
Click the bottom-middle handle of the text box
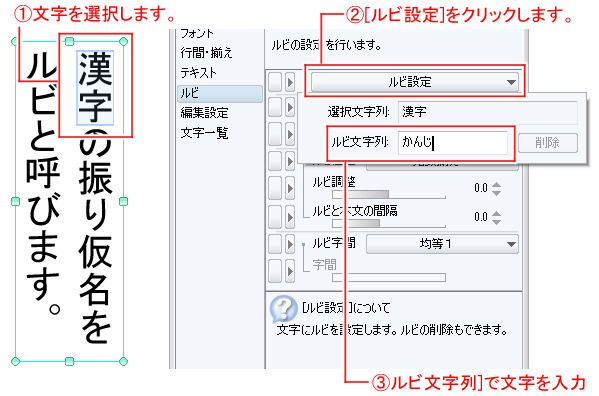pyautogui.click(x=69, y=361)
